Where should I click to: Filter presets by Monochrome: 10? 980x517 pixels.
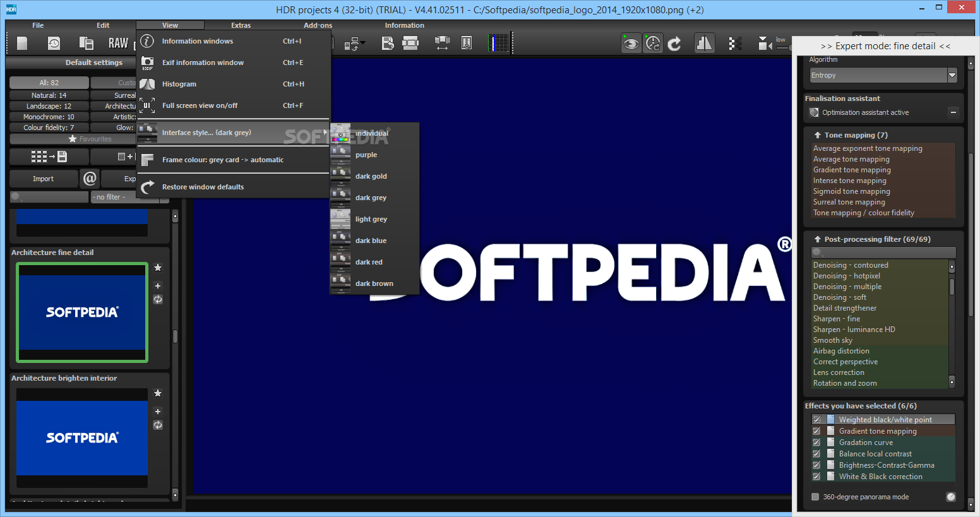[x=49, y=117]
